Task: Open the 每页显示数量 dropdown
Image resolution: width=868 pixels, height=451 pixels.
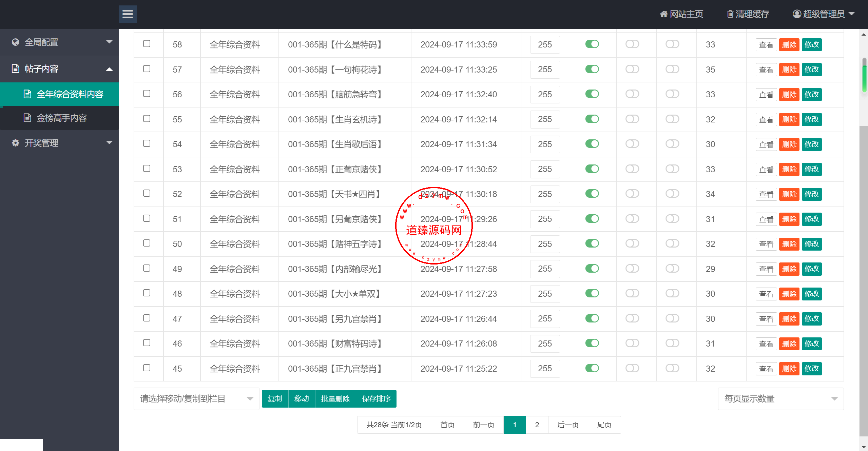Action: (x=781, y=399)
